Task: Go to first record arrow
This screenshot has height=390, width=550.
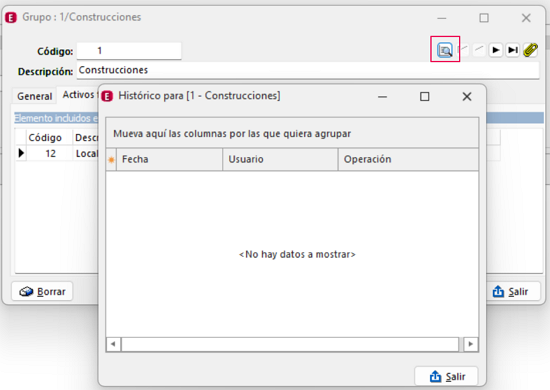Action: 464,50
